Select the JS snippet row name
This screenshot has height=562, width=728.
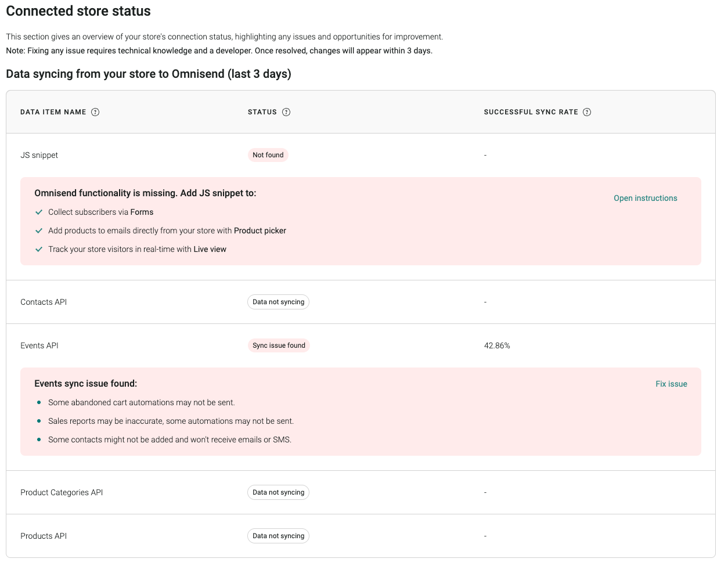click(x=39, y=155)
